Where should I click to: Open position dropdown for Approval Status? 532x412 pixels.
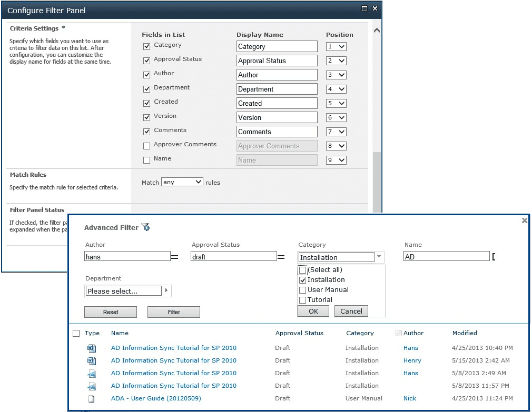click(336, 61)
